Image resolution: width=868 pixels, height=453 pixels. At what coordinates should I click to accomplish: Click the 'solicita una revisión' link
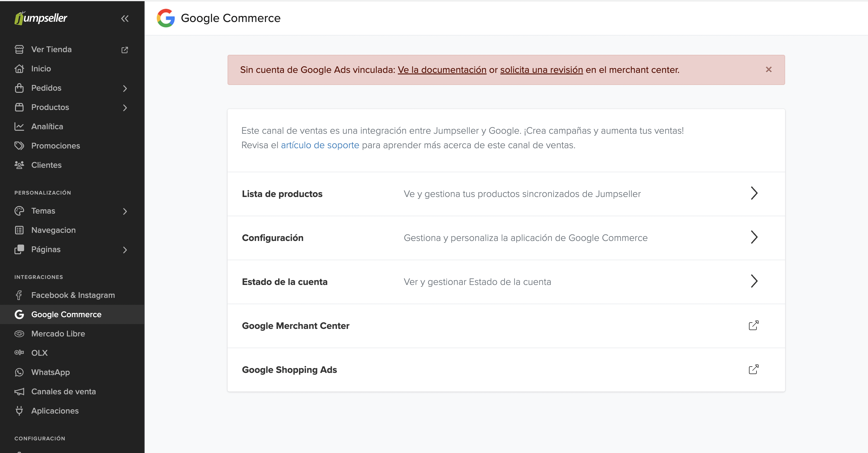coord(542,70)
